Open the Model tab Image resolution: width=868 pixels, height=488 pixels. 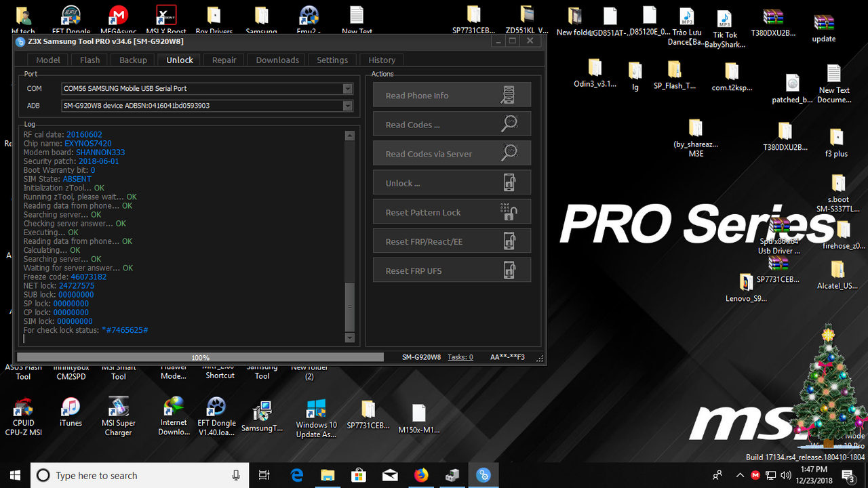(48, 60)
